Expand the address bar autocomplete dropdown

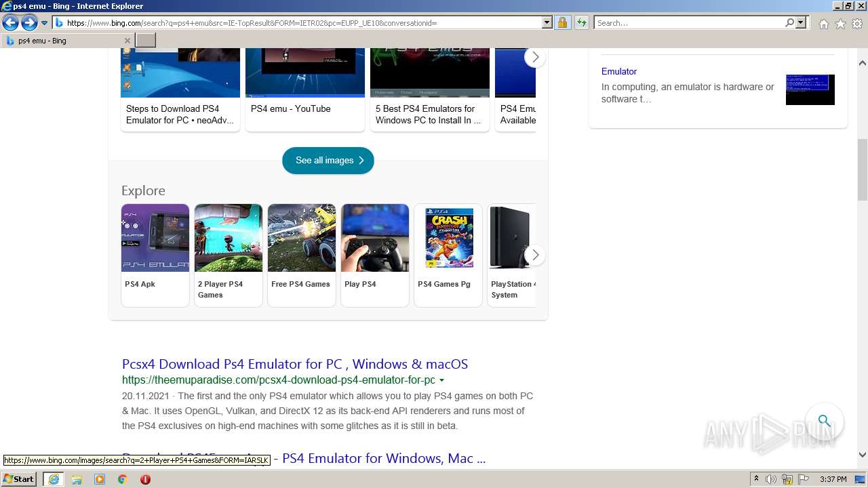pyautogui.click(x=547, y=23)
